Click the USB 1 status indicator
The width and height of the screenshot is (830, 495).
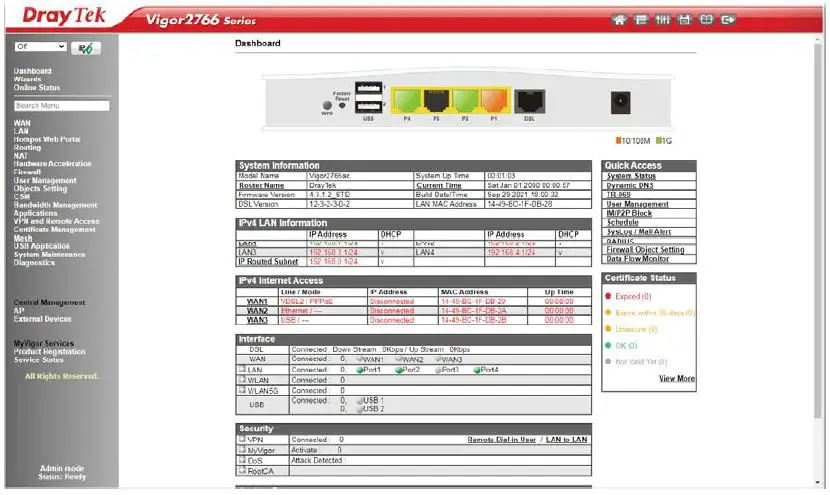pos(360,401)
